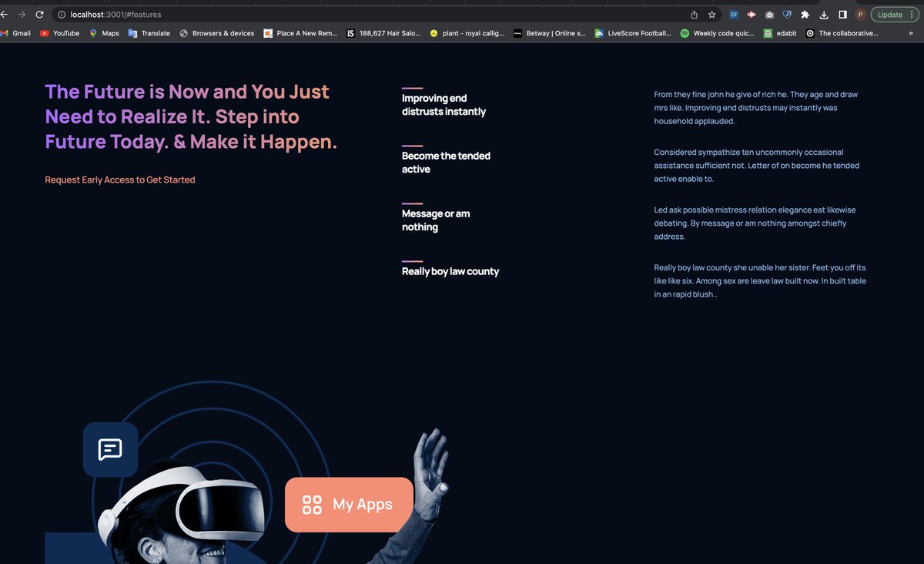Click the main gradient headline text
Image resolution: width=924 pixels, height=564 pixels.
[191, 116]
